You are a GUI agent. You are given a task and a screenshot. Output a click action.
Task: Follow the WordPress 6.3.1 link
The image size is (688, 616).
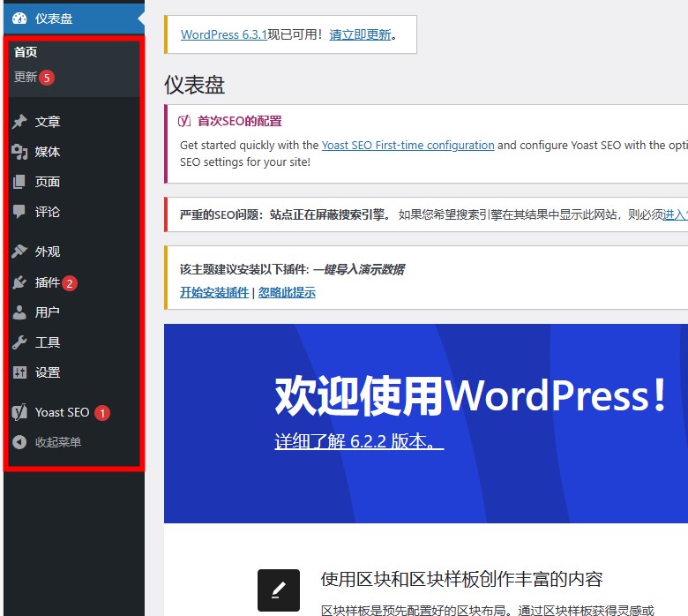click(224, 34)
